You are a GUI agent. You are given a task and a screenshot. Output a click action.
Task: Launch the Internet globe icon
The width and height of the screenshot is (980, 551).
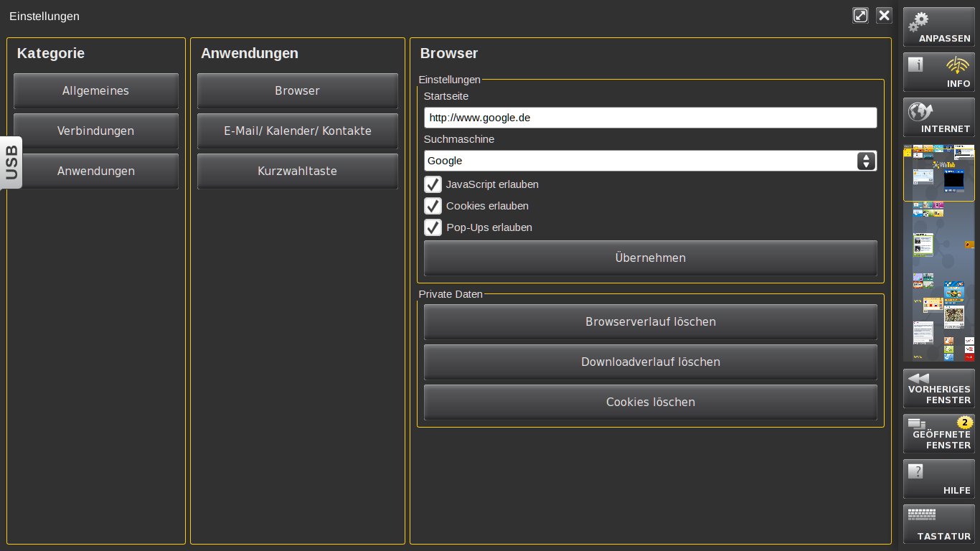tap(938, 117)
